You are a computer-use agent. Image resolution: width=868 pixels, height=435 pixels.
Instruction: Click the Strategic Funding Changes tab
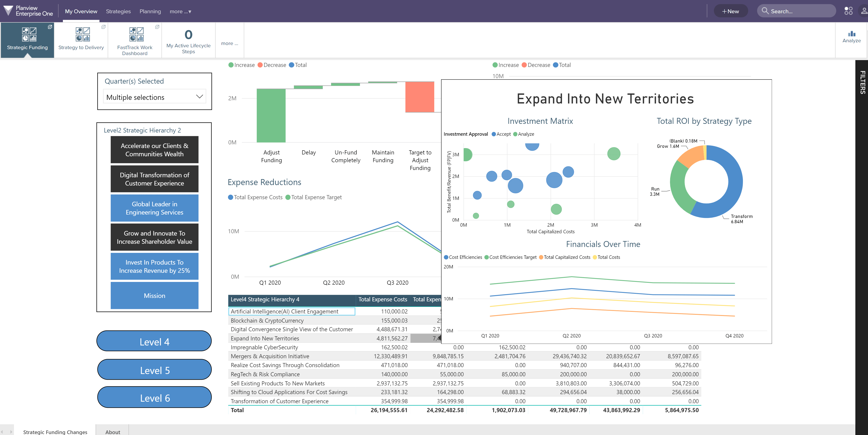(54, 431)
